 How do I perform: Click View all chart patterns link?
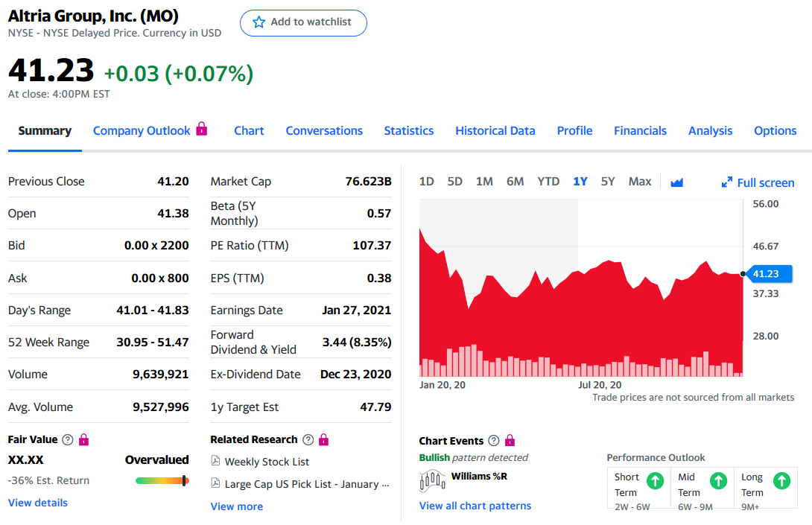click(475, 506)
